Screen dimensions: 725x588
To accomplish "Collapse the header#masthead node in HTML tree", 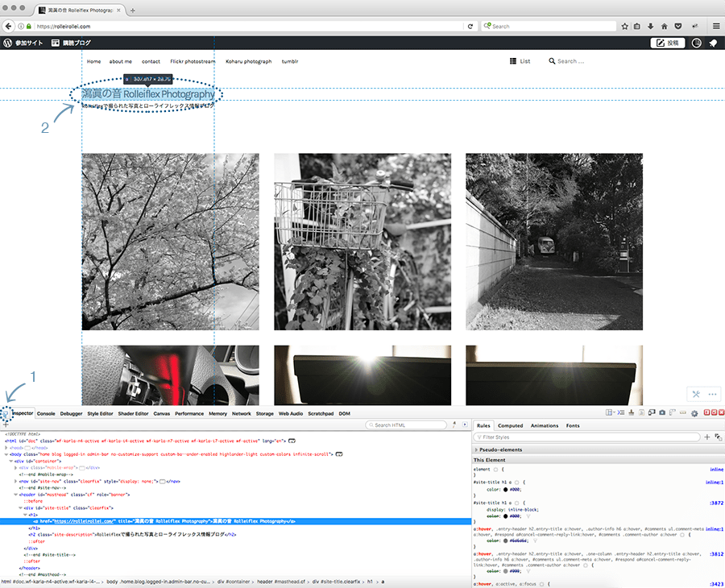I will click(17, 495).
